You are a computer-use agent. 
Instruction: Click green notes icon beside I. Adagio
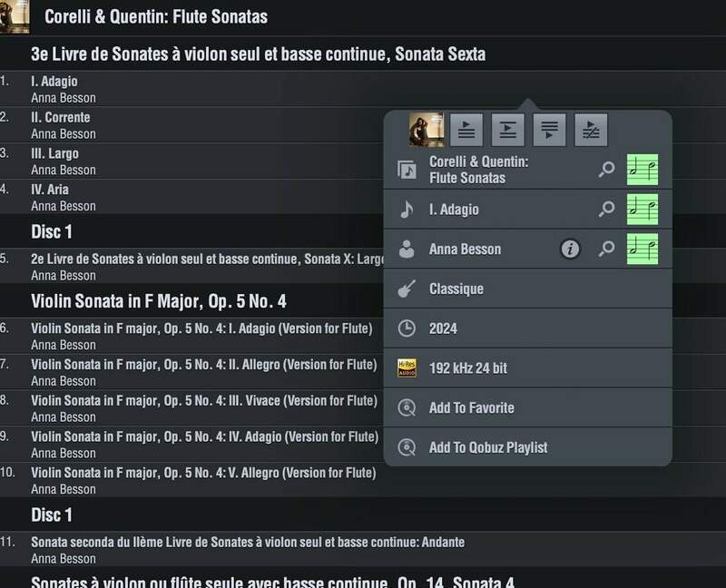click(x=643, y=210)
